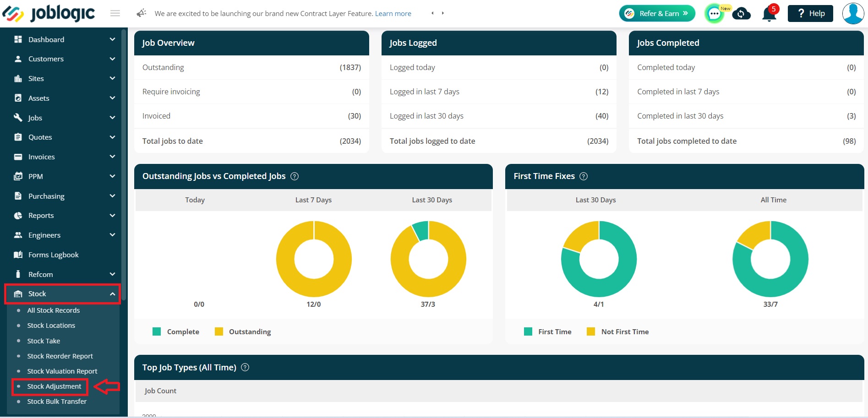Open Stock Take
Viewport: 868px width, 418px height.
click(x=44, y=341)
